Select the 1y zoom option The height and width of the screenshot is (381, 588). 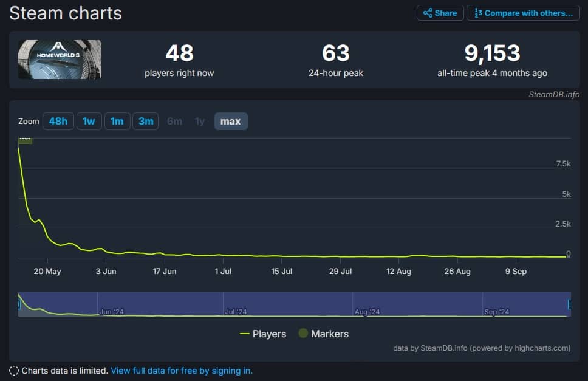pyautogui.click(x=200, y=121)
